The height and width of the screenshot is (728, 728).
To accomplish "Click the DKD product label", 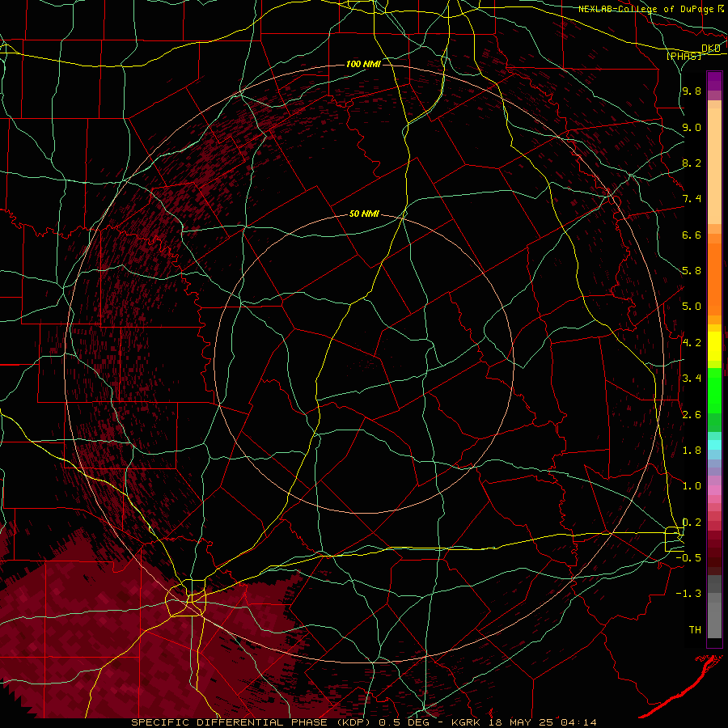I will 710,48.
